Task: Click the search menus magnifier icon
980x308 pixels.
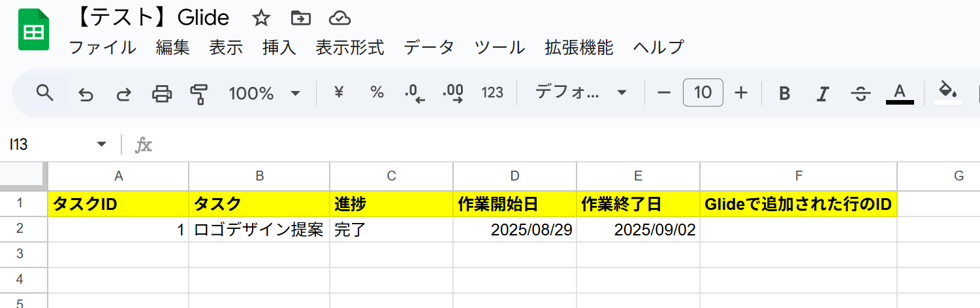Action: 44,93
